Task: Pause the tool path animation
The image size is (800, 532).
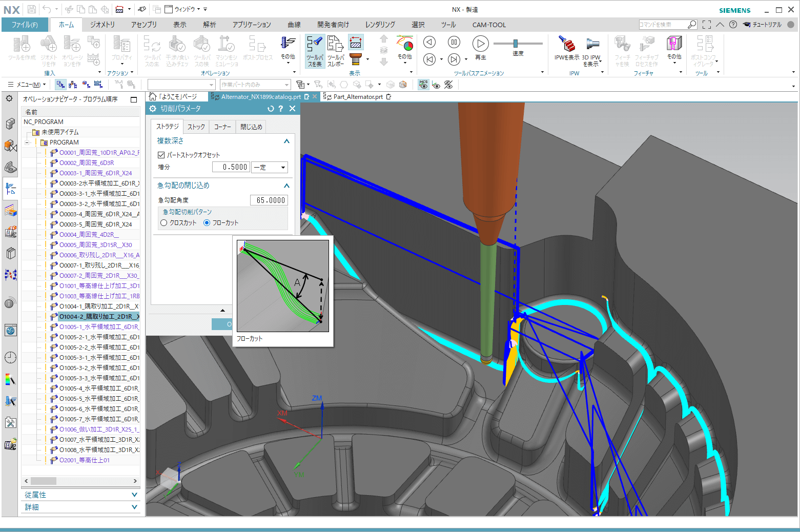Action: [454, 42]
